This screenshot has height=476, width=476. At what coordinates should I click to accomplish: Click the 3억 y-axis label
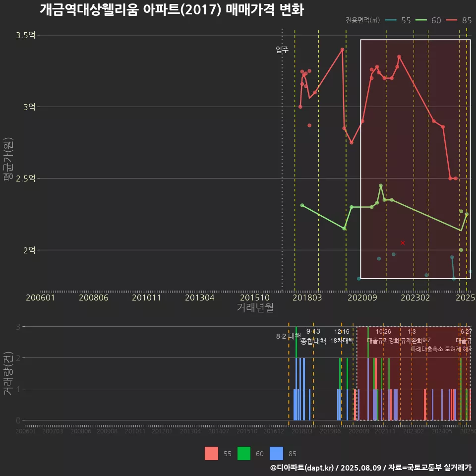29,107
